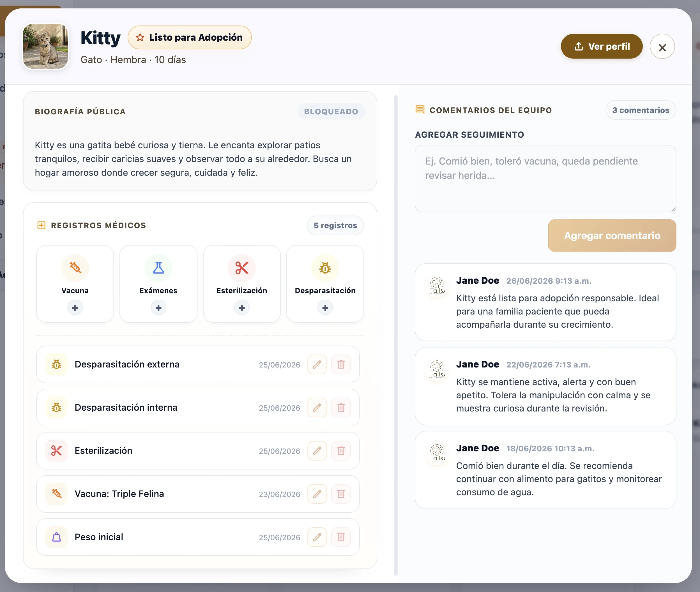Add a new Esterilización record
The image size is (700, 592).
pos(242,308)
